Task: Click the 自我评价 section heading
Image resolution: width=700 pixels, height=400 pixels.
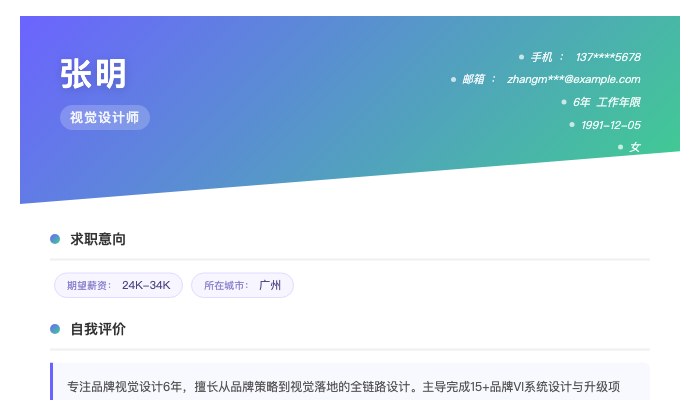Action: coord(98,329)
